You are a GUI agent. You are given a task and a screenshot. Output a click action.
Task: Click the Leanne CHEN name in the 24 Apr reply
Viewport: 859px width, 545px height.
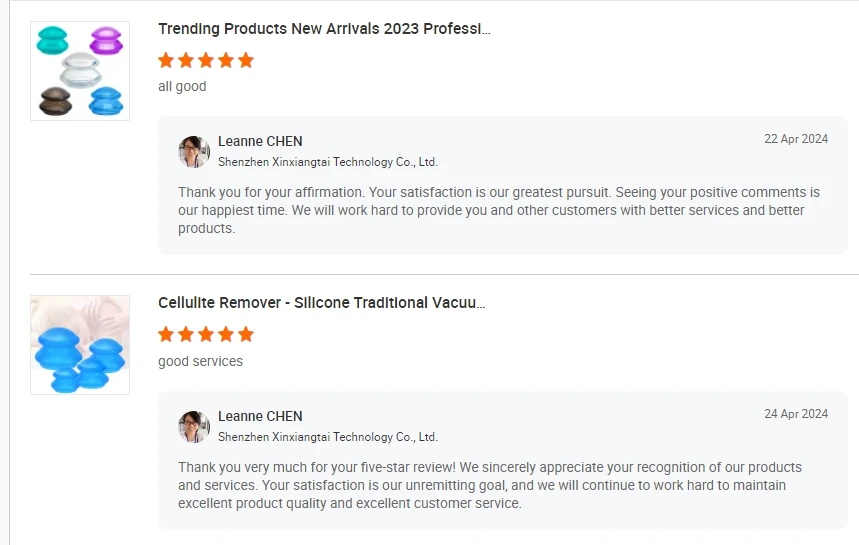coord(260,416)
